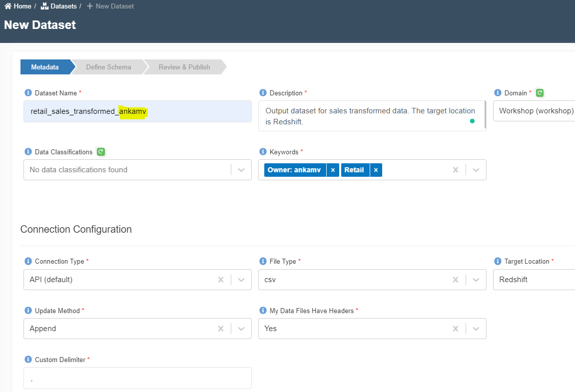
Task: Show info for Target Location field
Action: [498, 261]
